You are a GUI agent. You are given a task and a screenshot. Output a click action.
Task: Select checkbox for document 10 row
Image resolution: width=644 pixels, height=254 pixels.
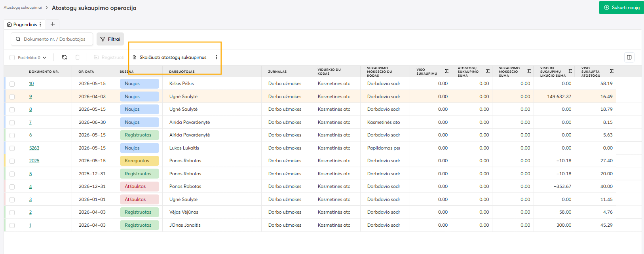12,84
